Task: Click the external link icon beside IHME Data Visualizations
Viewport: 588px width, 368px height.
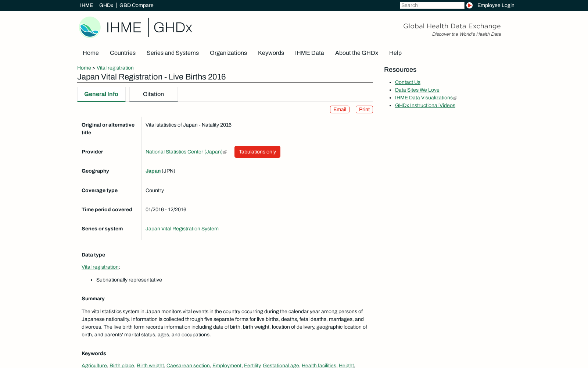Action: click(x=455, y=98)
